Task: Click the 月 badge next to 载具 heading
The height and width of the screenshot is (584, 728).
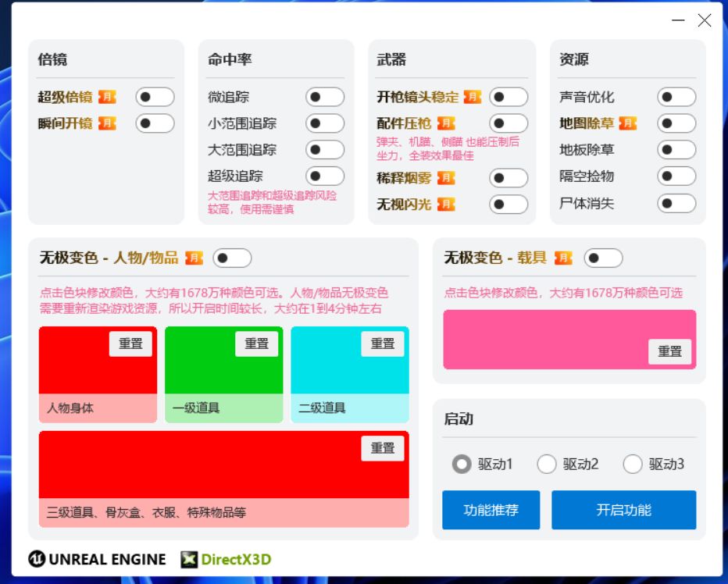Action: pos(564,258)
